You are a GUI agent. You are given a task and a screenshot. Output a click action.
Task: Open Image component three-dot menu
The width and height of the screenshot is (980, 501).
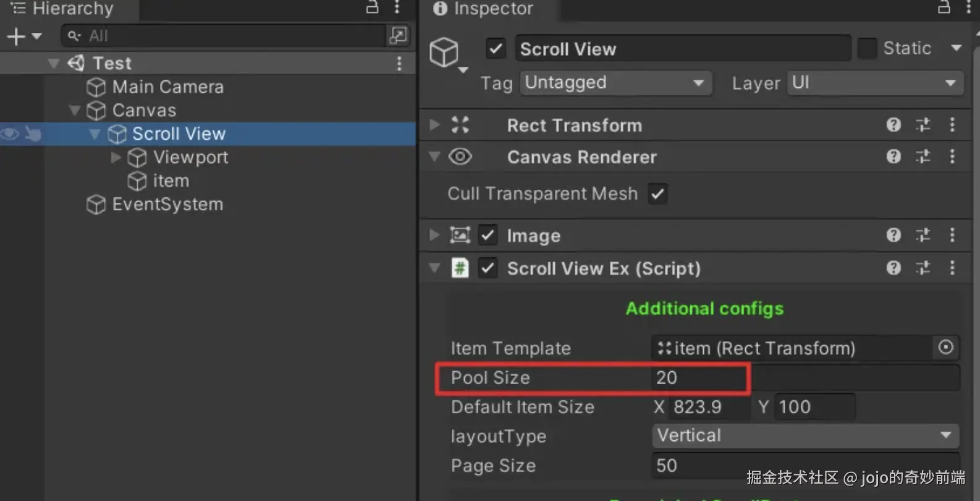point(952,235)
